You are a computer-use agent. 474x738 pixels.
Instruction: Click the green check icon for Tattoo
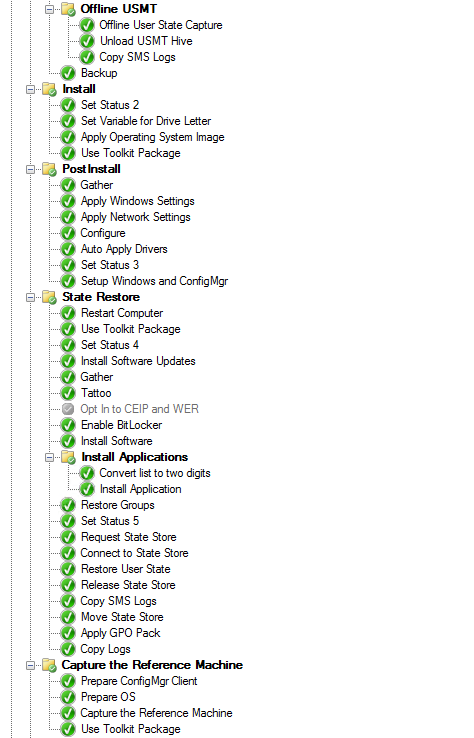click(68, 393)
